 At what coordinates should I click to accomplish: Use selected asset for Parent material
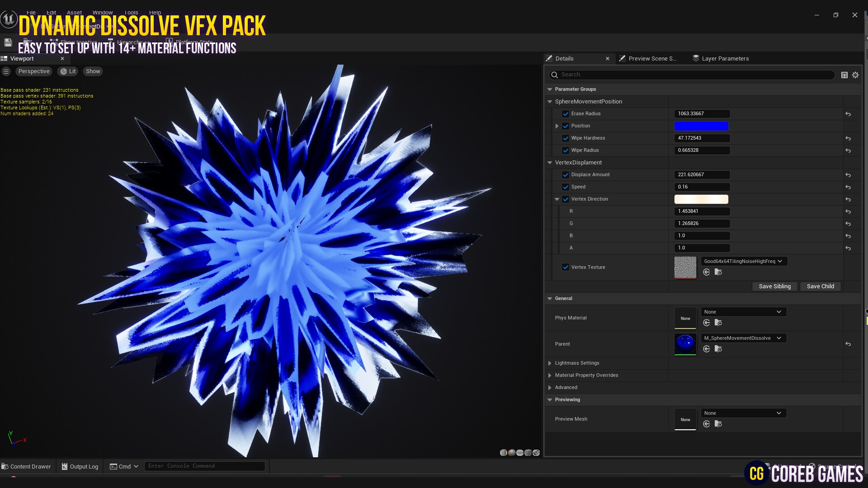707,349
